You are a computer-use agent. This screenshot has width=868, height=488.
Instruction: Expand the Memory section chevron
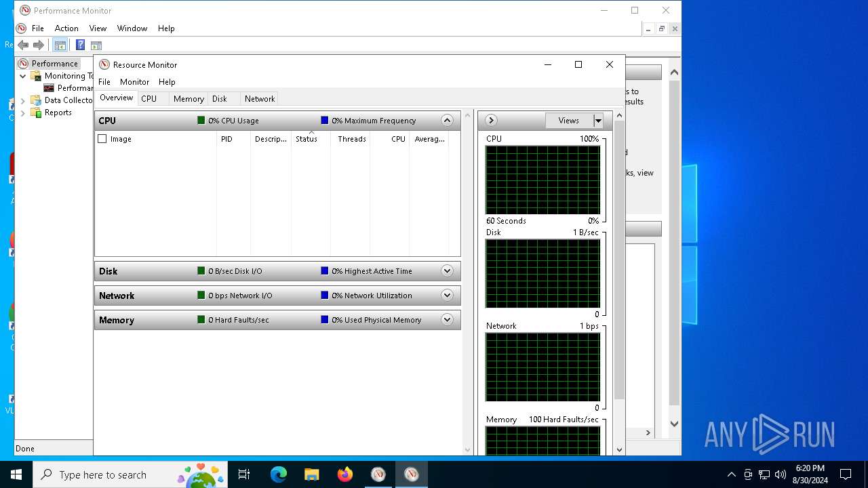click(x=447, y=320)
